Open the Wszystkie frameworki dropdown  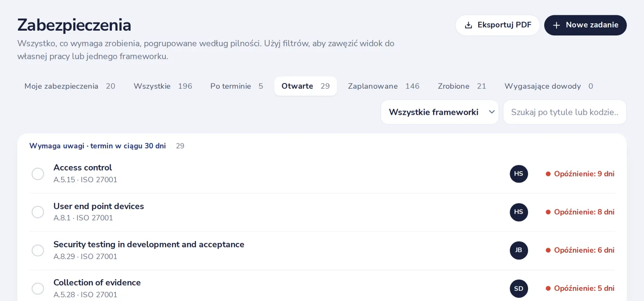pos(440,112)
